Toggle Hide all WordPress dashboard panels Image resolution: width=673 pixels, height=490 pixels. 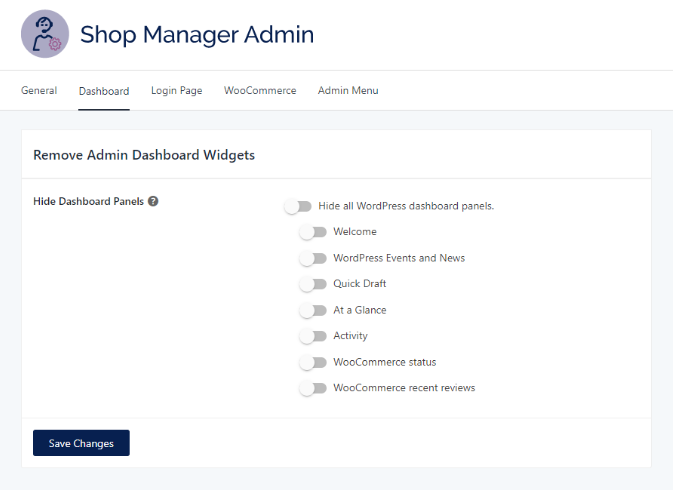point(298,206)
